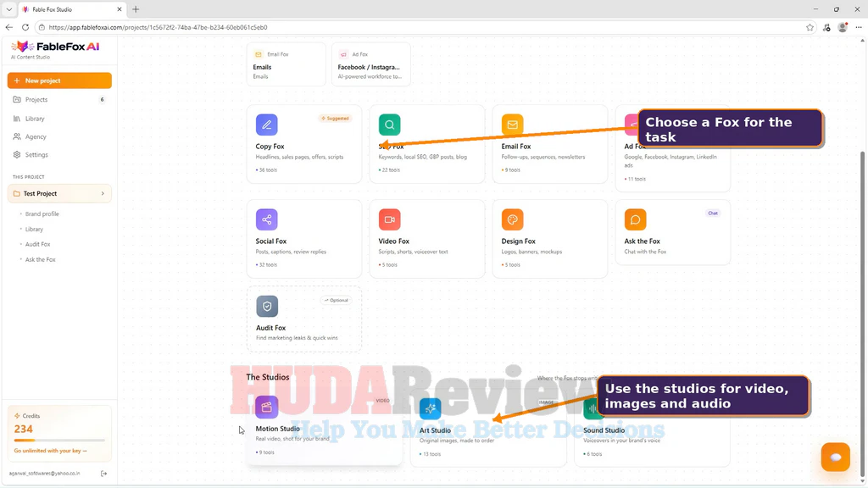The height and width of the screenshot is (488, 868).
Task: Click the Test Project folder icon
Action: pos(16,194)
